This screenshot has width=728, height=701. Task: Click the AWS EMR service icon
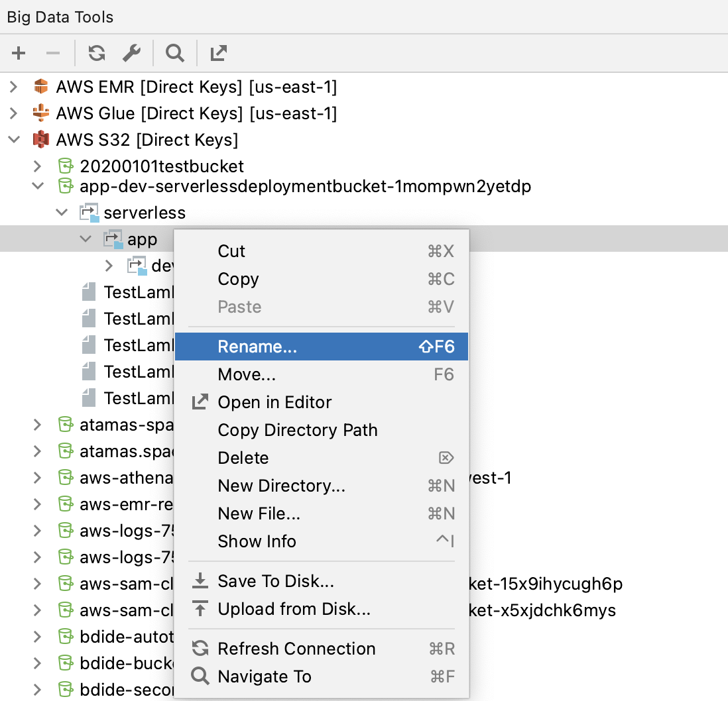41,86
